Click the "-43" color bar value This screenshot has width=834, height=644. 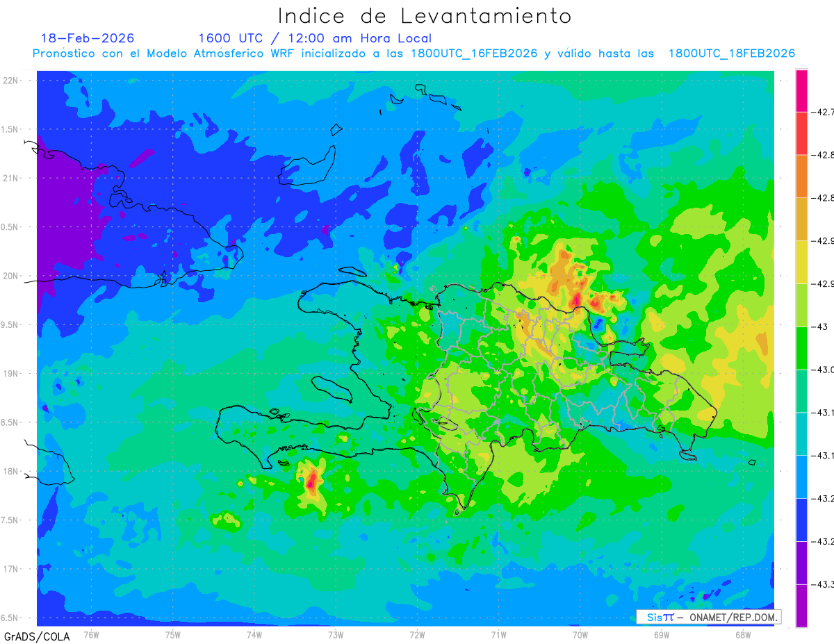[x=820, y=327]
